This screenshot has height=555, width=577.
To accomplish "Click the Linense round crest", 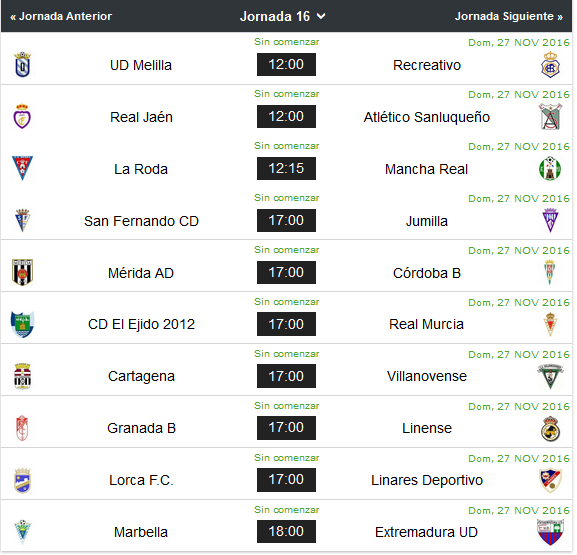I will coord(552,429).
